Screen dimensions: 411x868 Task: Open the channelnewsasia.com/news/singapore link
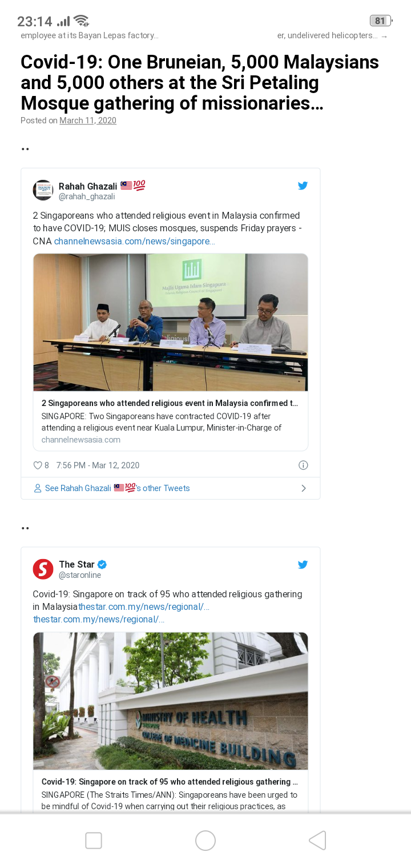pyautogui.click(x=135, y=241)
